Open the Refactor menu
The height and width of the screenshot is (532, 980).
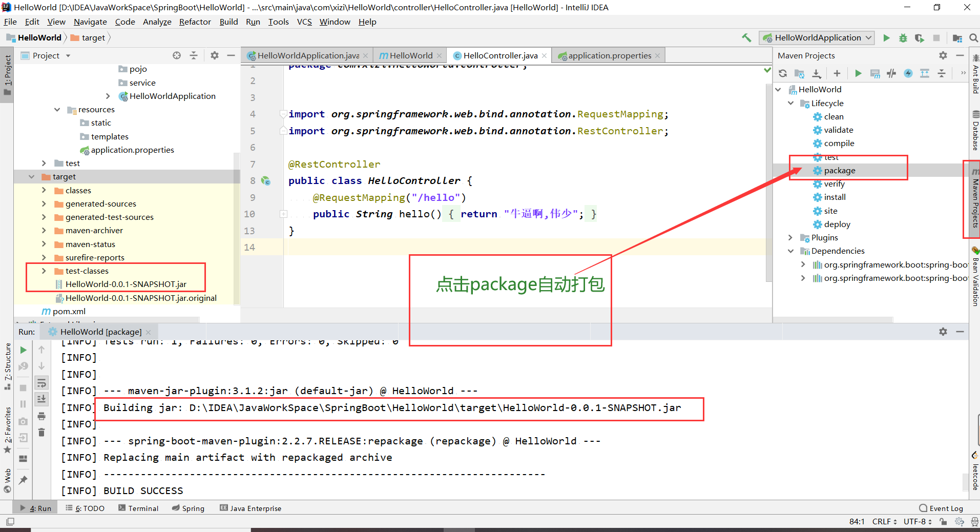[195, 22]
